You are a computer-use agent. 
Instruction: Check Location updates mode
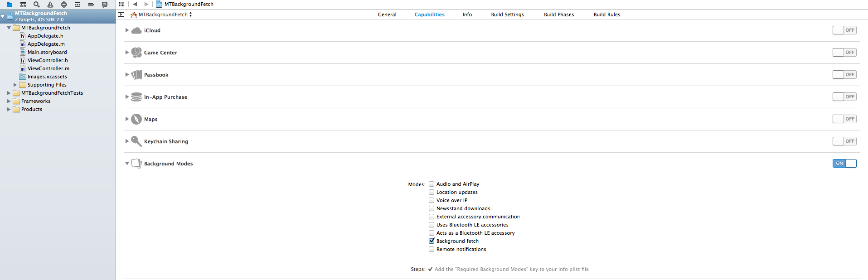[x=432, y=192]
